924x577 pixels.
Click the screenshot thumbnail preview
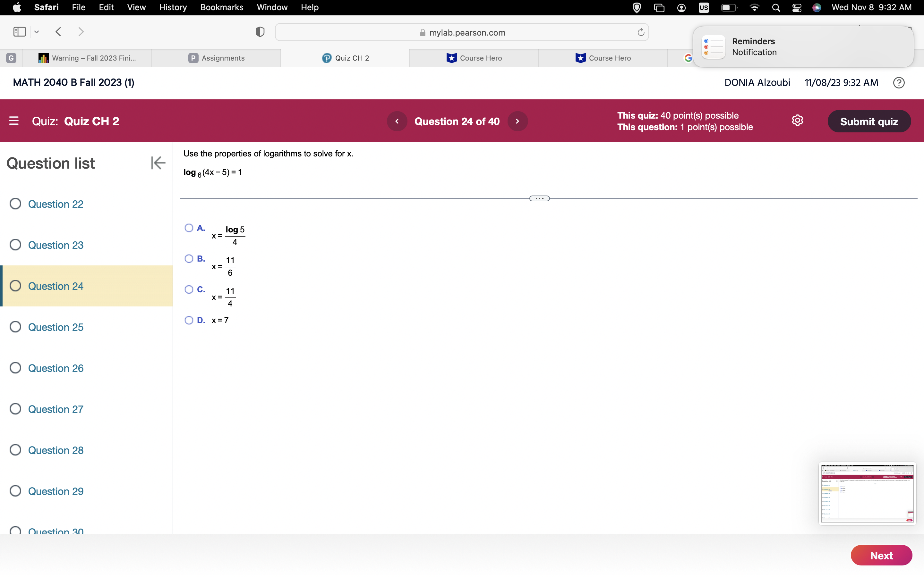click(867, 493)
